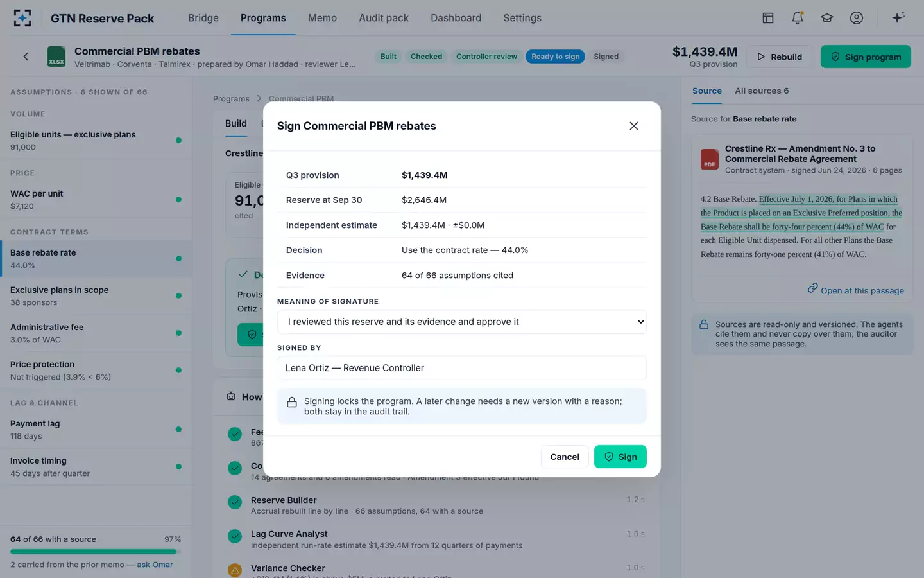
Task: Switch to the Audit pack tab
Action: [x=383, y=18]
